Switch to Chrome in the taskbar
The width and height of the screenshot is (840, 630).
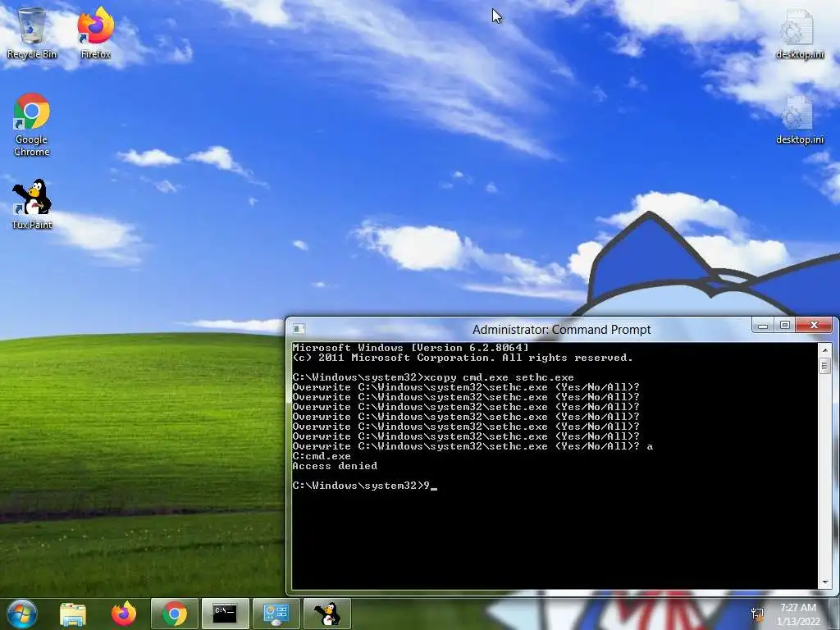click(175, 614)
